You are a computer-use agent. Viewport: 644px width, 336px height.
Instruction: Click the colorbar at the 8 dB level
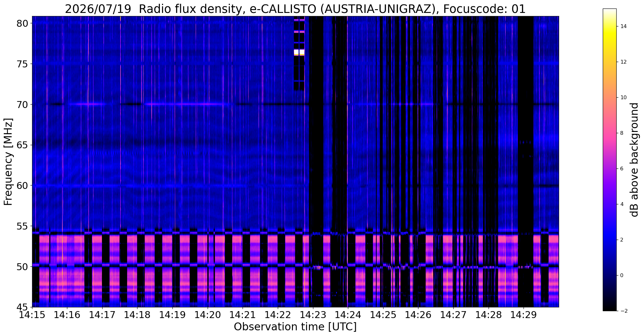609,133
